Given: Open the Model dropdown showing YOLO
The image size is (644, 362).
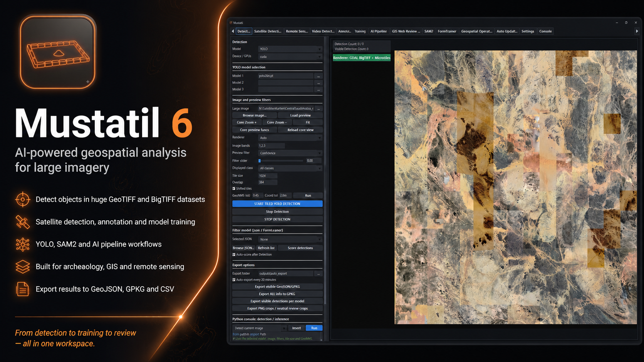Looking at the screenshot, I should [290, 49].
